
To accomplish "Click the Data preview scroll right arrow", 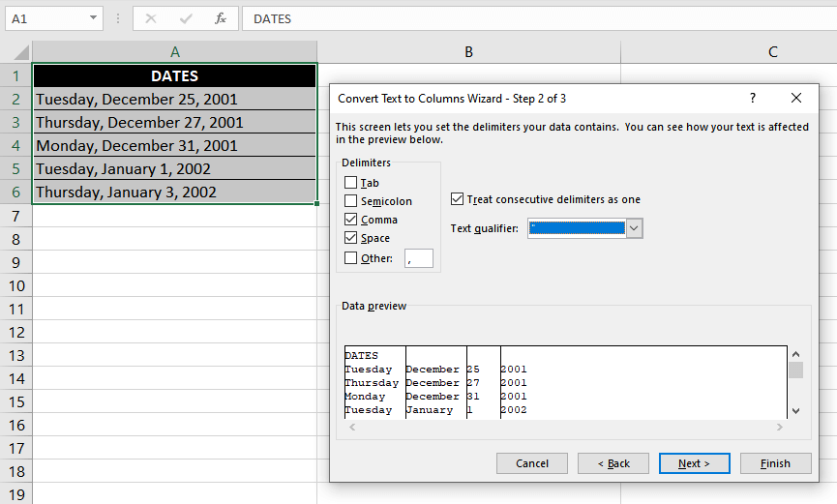I will click(x=779, y=428).
